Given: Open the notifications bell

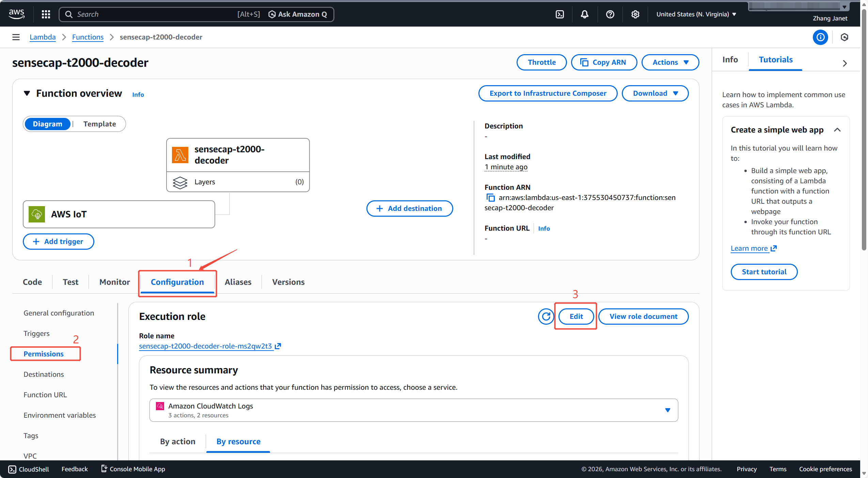Looking at the screenshot, I should [584, 14].
